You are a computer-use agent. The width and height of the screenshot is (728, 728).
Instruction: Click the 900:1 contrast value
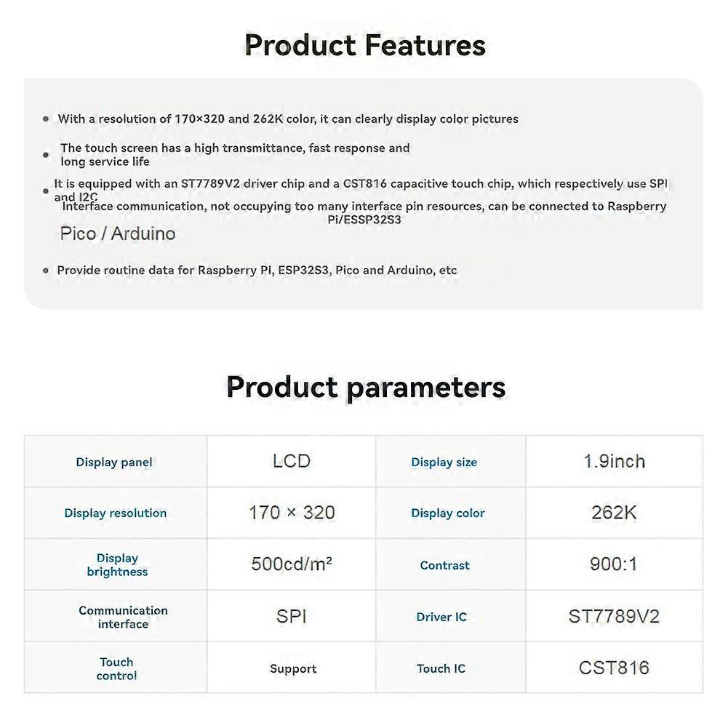[614, 564]
